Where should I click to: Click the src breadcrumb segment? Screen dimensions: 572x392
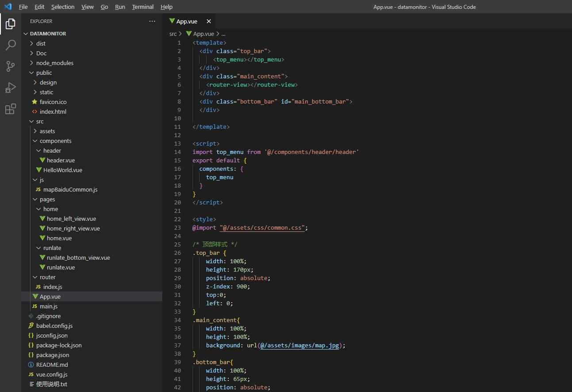coord(173,34)
